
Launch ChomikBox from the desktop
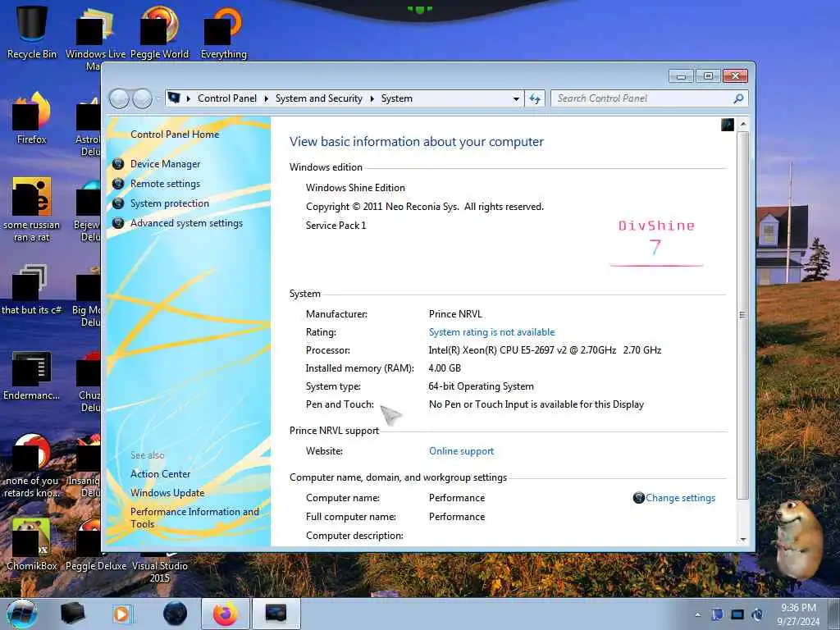31,544
